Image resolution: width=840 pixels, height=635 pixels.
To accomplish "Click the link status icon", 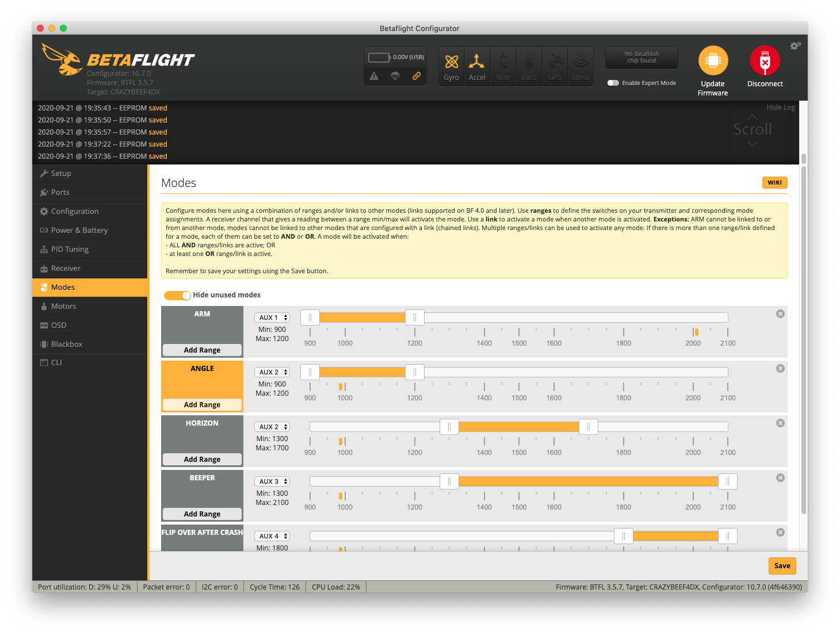I will coord(417,76).
